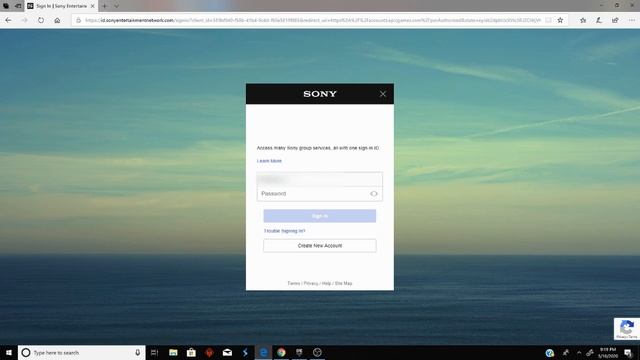Open Task View from taskbar
Image resolution: width=640 pixels, height=360 pixels.
click(154, 353)
